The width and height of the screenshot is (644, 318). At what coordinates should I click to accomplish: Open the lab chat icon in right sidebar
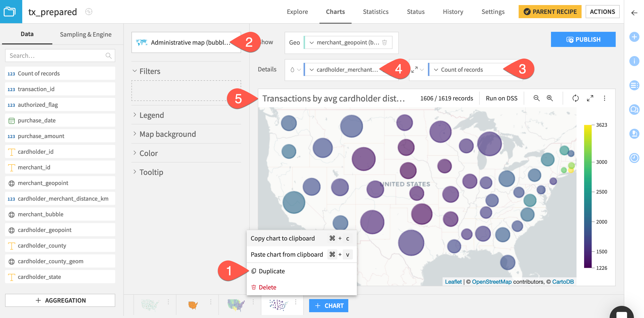click(x=634, y=134)
